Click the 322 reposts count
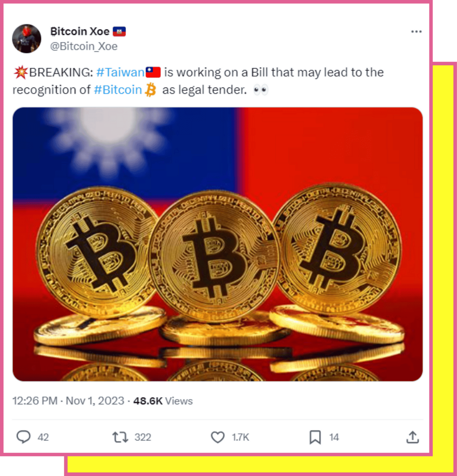The height and width of the screenshot is (476, 457). coord(143,437)
